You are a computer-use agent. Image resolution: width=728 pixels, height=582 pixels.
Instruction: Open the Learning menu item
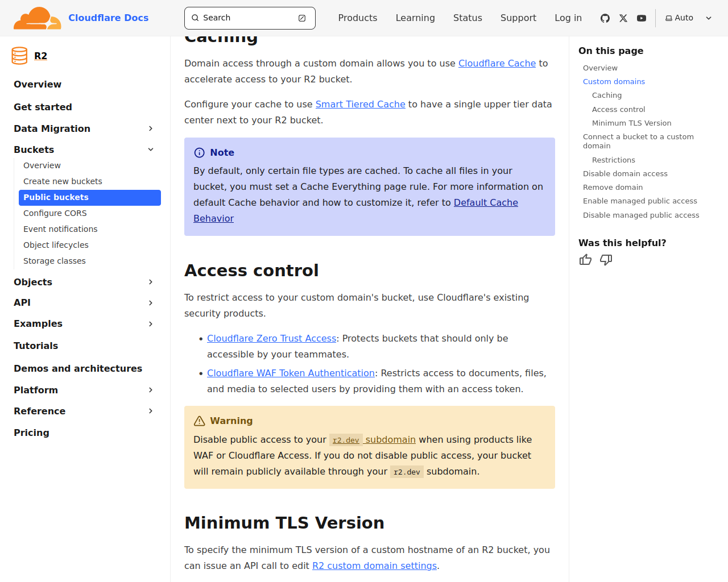tap(415, 18)
